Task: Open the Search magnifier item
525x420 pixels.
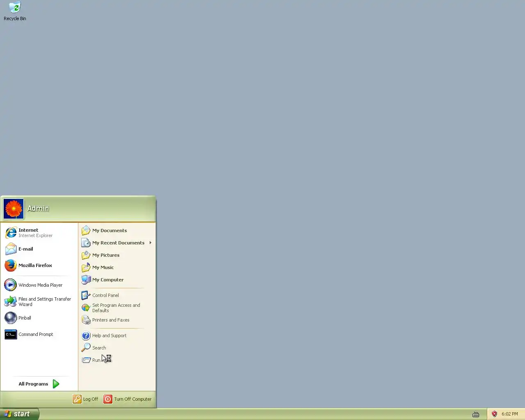Action: click(x=117, y=348)
